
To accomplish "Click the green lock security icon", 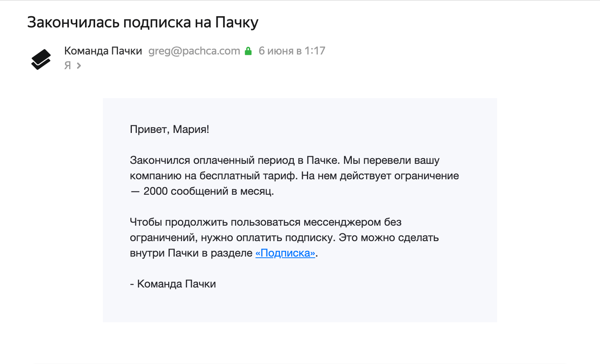I will [x=248, y=51].
